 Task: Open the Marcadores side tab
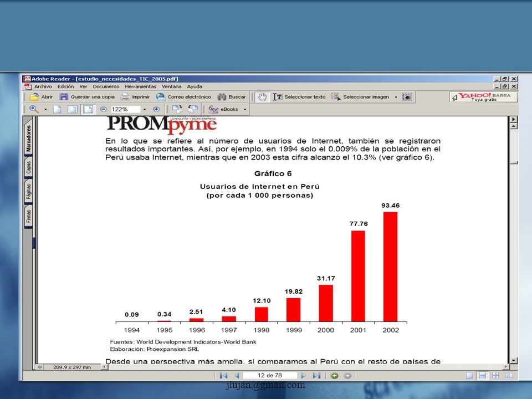coord(28,138)
